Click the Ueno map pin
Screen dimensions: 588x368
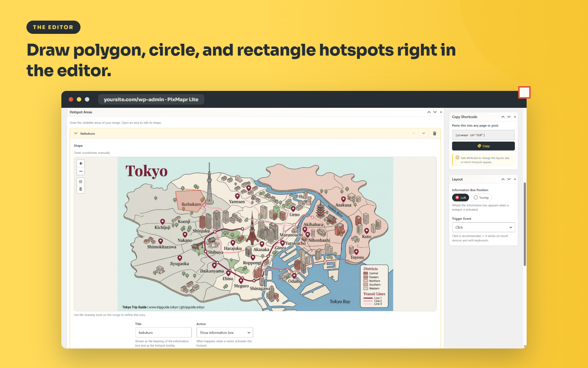293,209
